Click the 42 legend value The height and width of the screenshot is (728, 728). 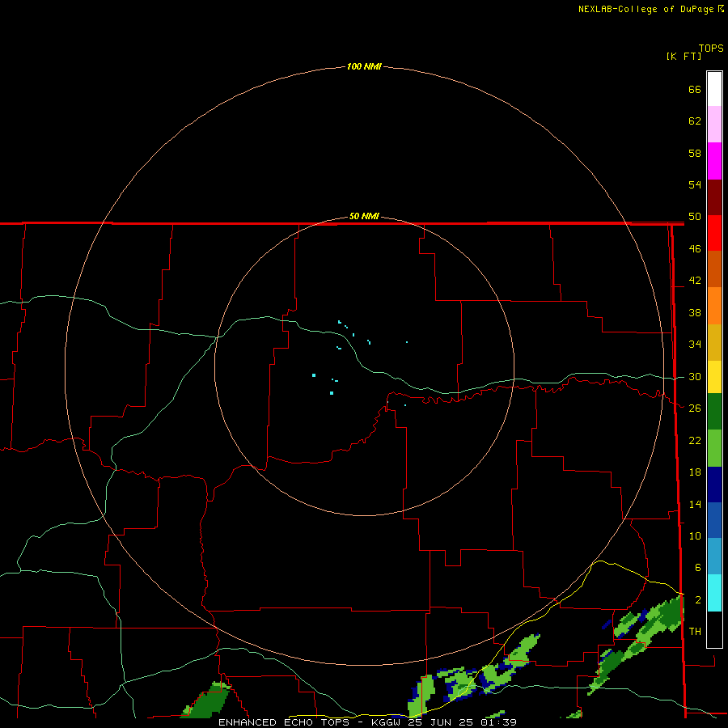pos(695,281)
